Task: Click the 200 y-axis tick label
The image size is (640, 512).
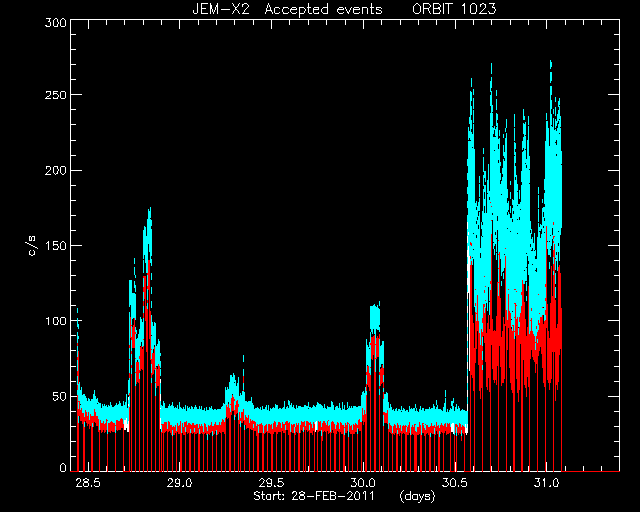Action: coord(56,170)
